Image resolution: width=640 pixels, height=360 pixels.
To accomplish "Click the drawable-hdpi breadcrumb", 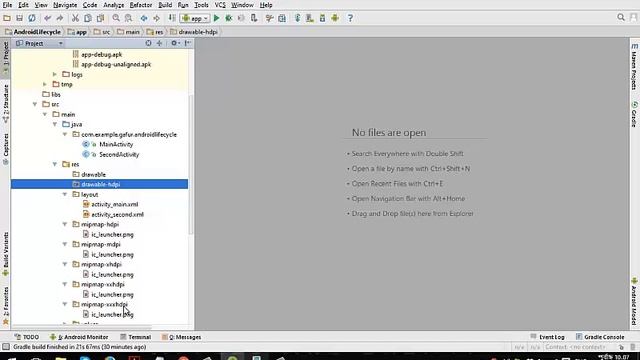I will tap(194, 32).
